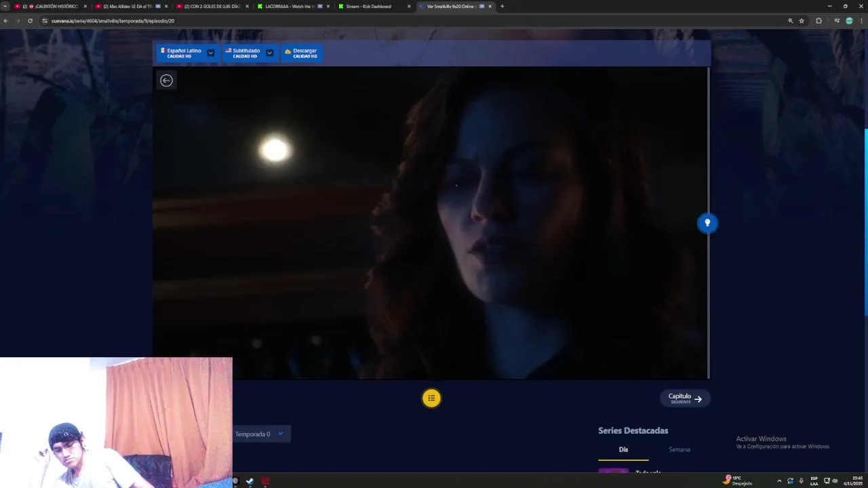Image resolution: width=868 pixels, height=488 pixels.
Task: Bookmark this page with the star icon
Action: click(802, 21)
